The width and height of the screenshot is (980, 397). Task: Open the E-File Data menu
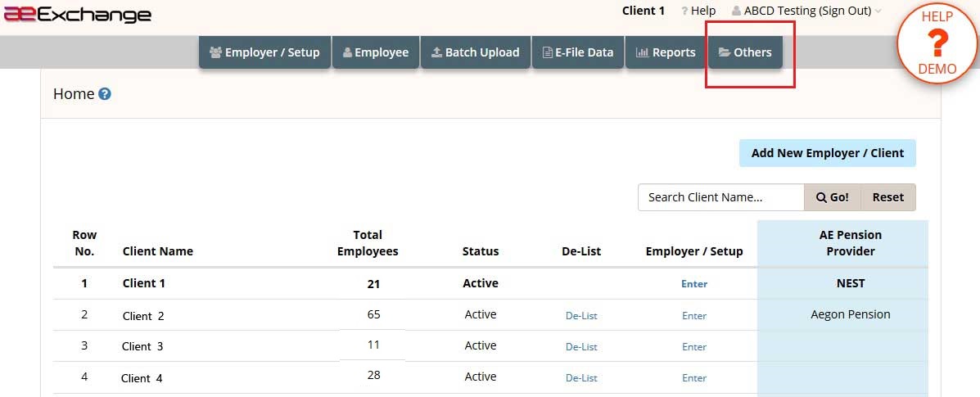click(577, 52)
